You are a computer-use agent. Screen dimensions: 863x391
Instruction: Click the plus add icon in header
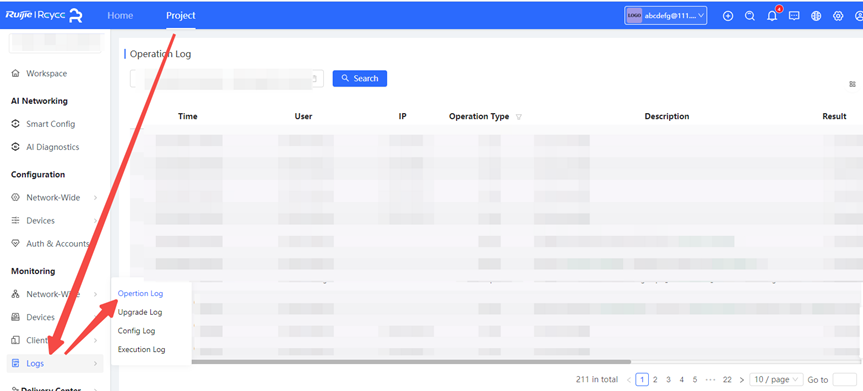click(728, 16)
